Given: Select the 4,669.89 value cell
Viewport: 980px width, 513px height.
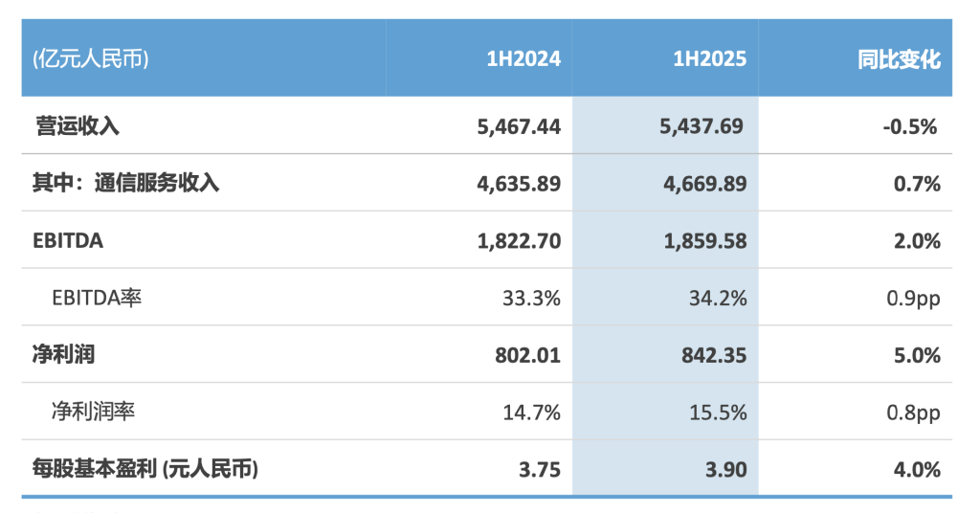Looking at the screenshot, I should pos(703,183).
